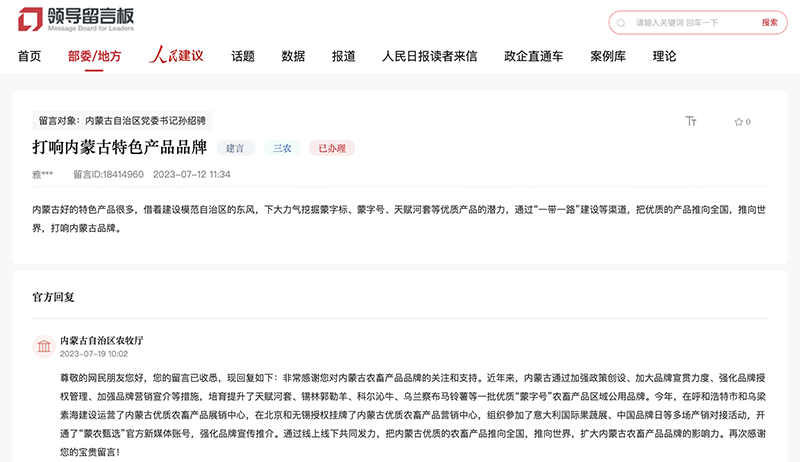Viewport: 800px width, 462px height.
Task: Open the 政企直通车 tab
Action: click(x=534, y=56)
